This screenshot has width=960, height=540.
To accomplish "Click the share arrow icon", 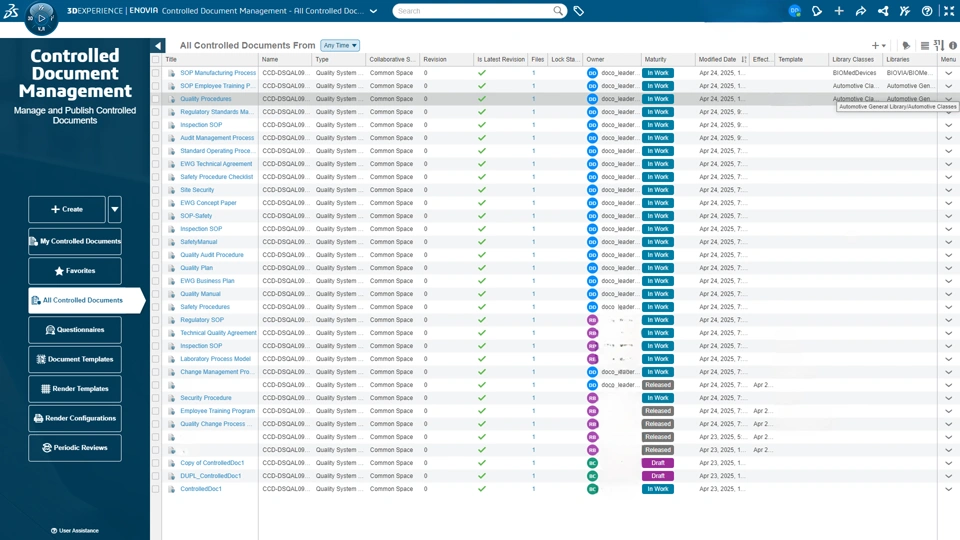I will pos(861,11).
